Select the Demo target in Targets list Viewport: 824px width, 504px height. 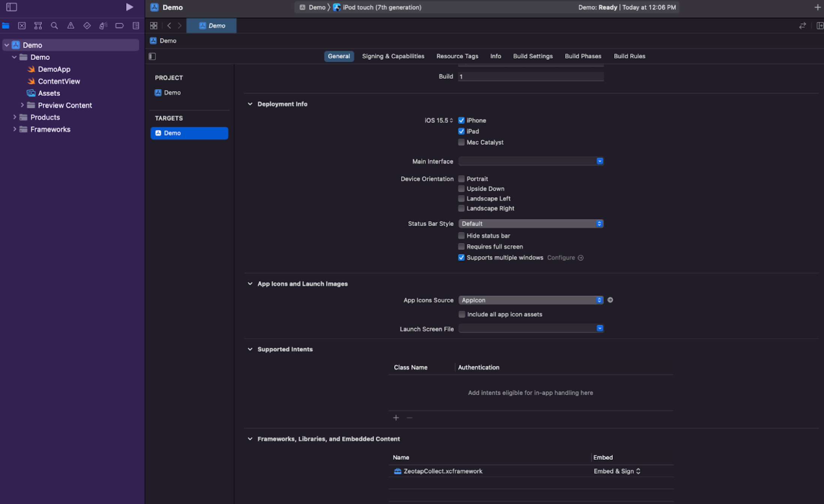[x=189, y=133]
